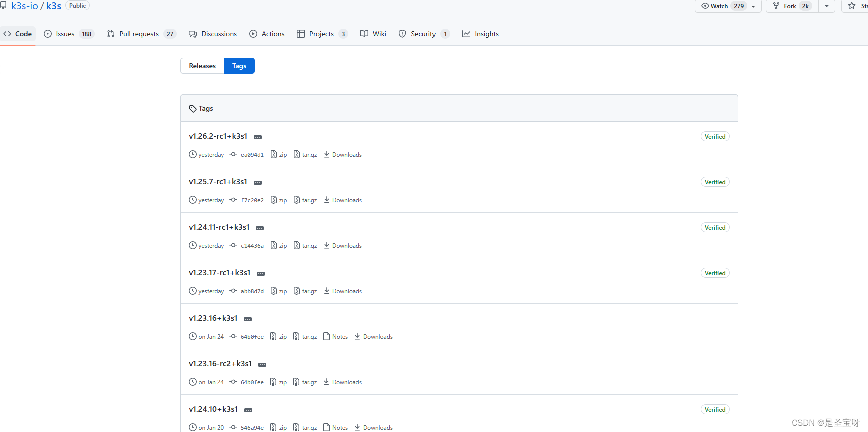The image size is (868, 432).
Task: Click Verified badge on v1.25.7-rc1+k3s1
Action: point(715,182)
